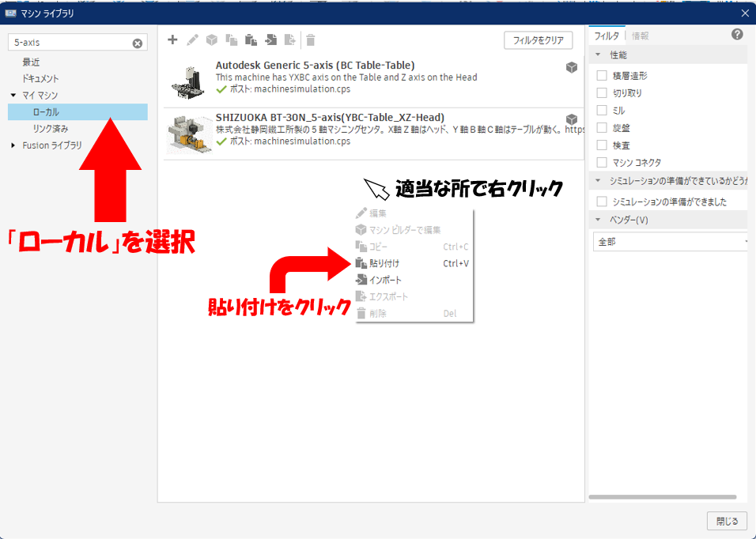
Task: Open the ベンダー 全部 dropdown
Action: (668, 241)
